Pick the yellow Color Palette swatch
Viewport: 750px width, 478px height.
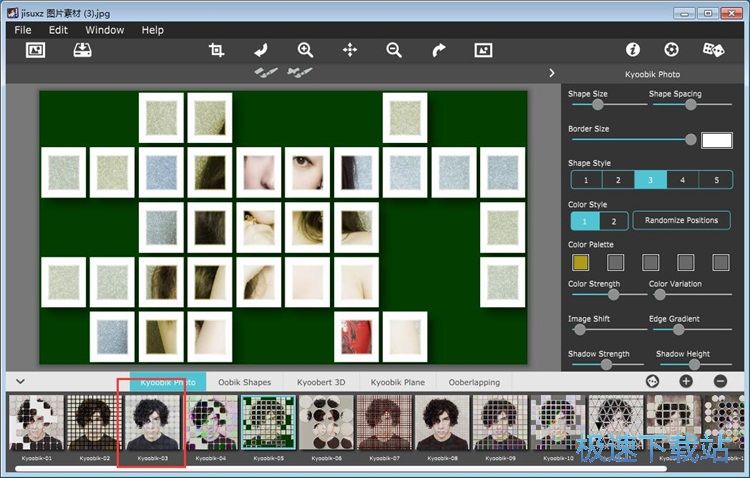[581, 262]
